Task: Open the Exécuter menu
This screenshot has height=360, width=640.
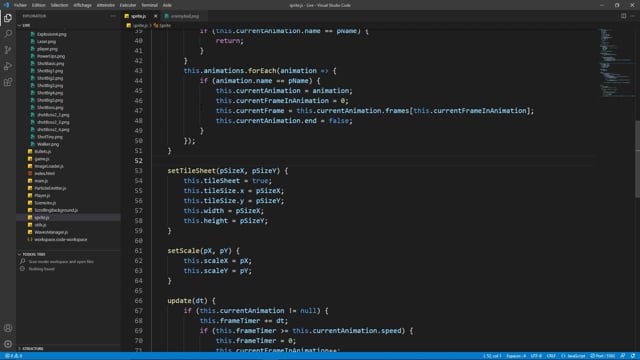Action: [x=128, y=5]
